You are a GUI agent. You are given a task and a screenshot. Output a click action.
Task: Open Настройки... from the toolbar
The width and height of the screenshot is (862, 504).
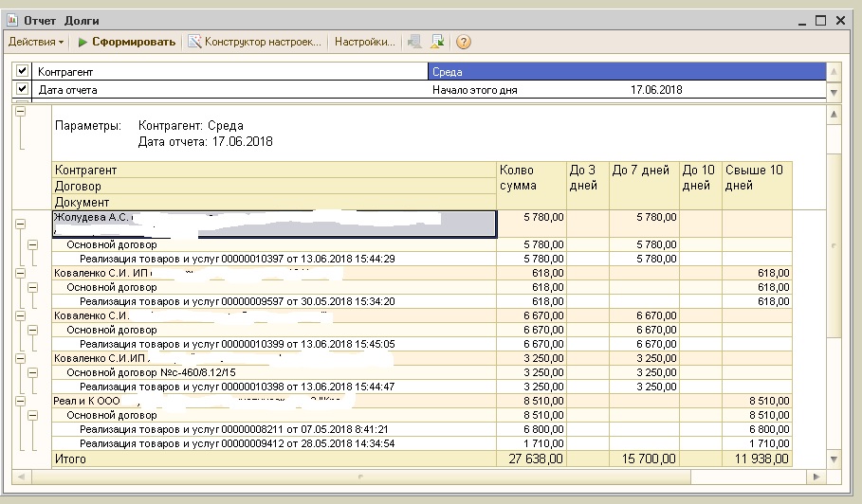(x=364, y=42)
